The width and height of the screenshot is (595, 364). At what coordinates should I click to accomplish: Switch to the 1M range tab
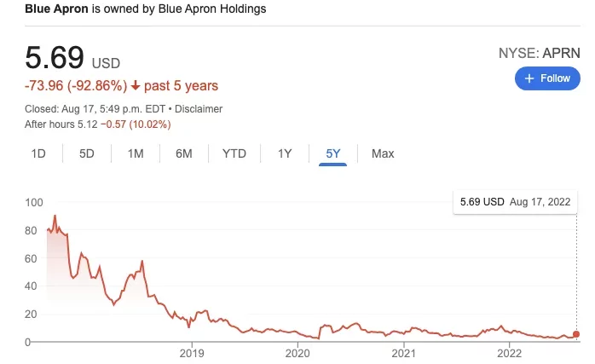[x=135, y=153]
